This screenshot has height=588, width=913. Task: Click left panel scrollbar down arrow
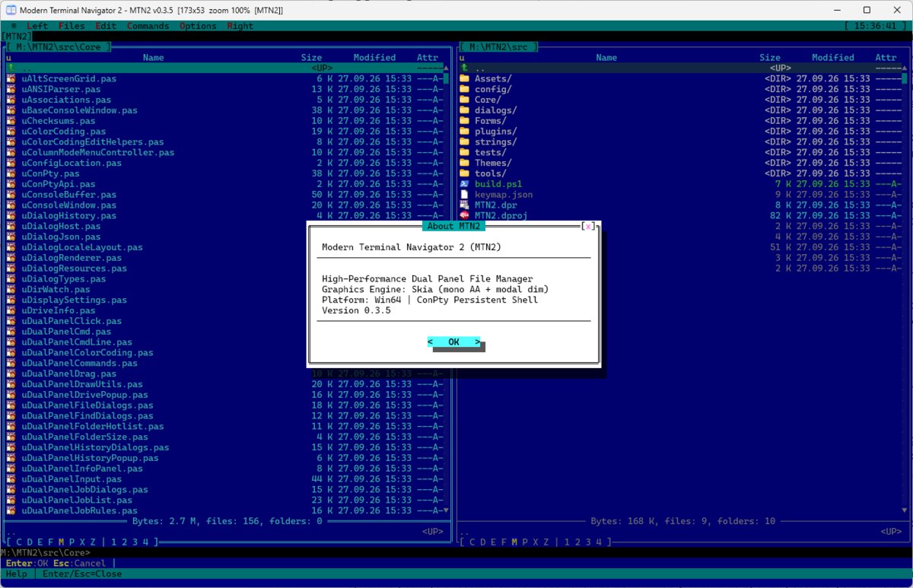click(x=447, y=510)
